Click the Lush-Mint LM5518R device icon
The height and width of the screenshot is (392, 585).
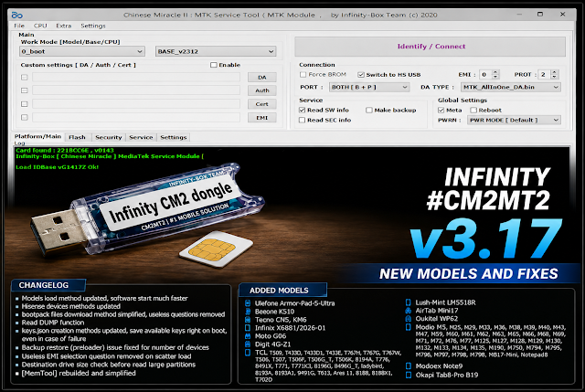click(x=409, y=302)
